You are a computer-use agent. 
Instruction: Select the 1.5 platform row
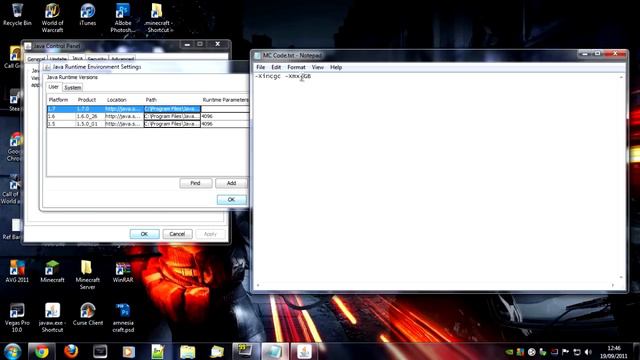click(147, 124)
